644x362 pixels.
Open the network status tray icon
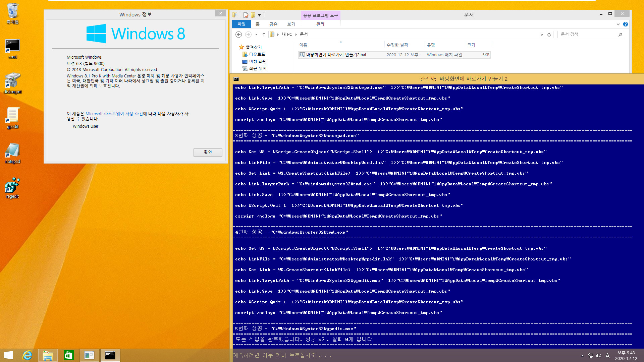(591, 356)
